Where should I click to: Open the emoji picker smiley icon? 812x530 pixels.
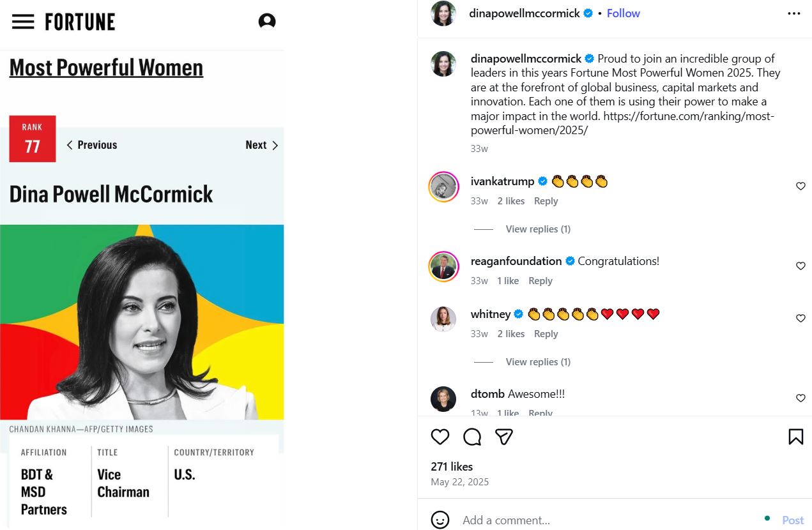[440, 520]
